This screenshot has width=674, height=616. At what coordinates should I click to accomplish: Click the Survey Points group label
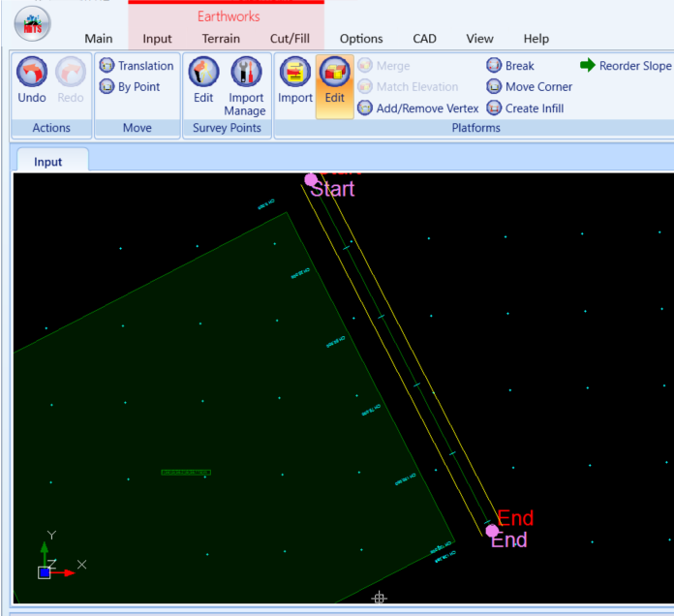click(227, 128)
